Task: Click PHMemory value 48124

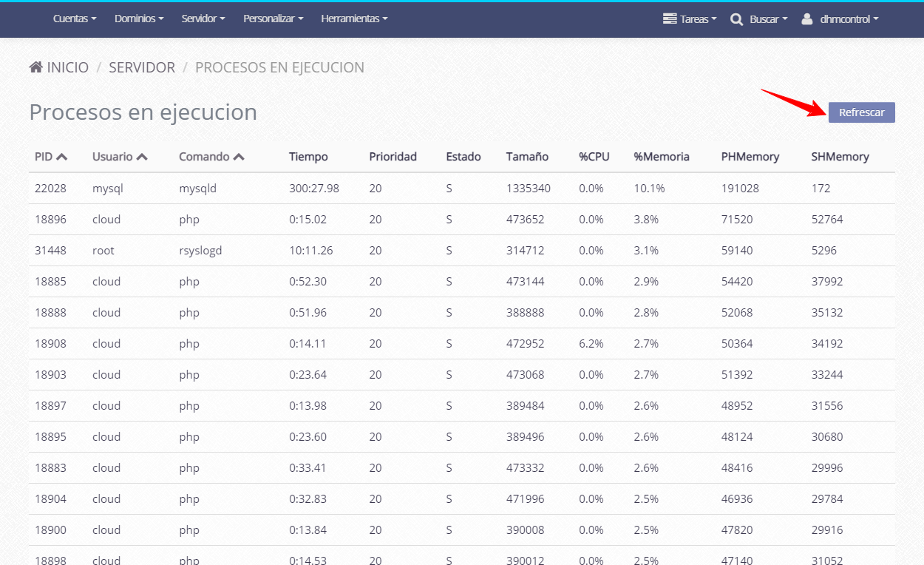Action: click(737, 437)
